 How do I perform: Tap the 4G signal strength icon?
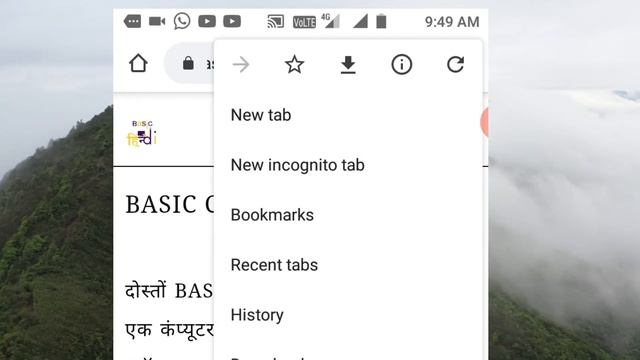coord(331,21)
